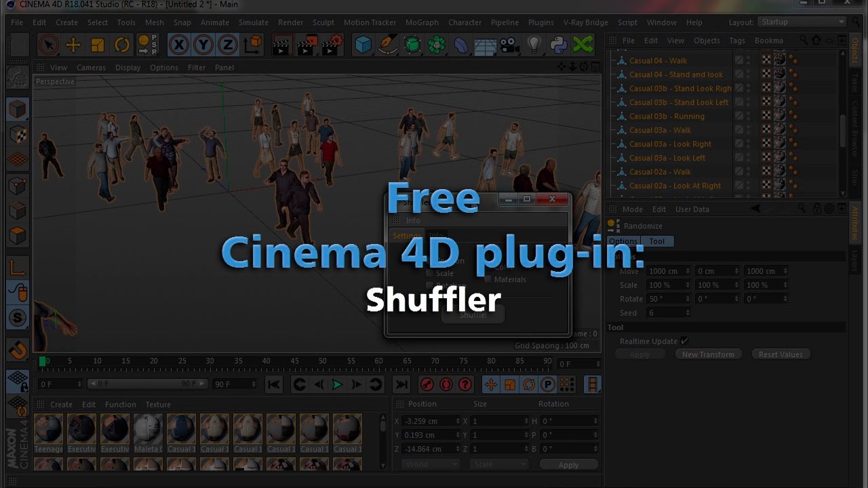Viewport: 868px width, 488px height.
Task: Click the New Transform button
Action: pyautogui.click(x=708, y=354)
